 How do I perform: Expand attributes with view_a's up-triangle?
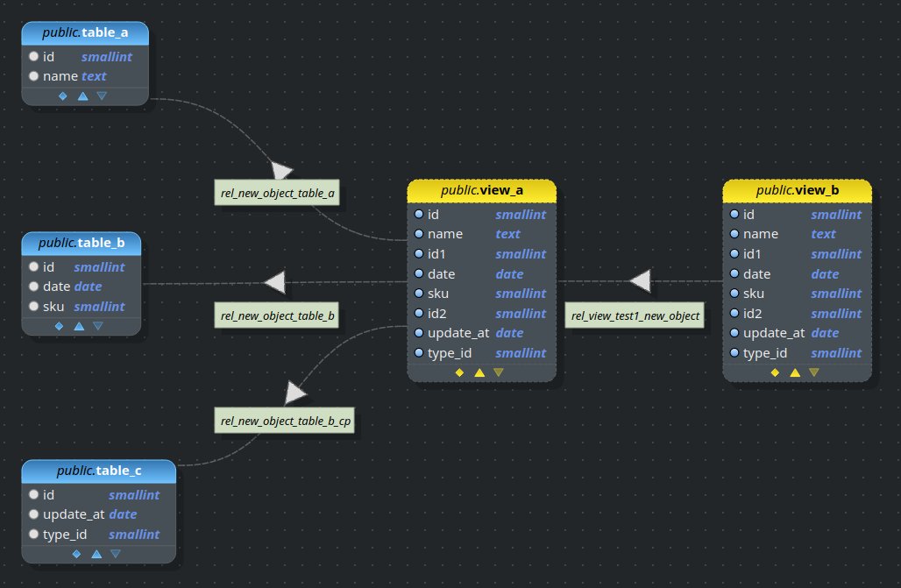coord(479,372)
